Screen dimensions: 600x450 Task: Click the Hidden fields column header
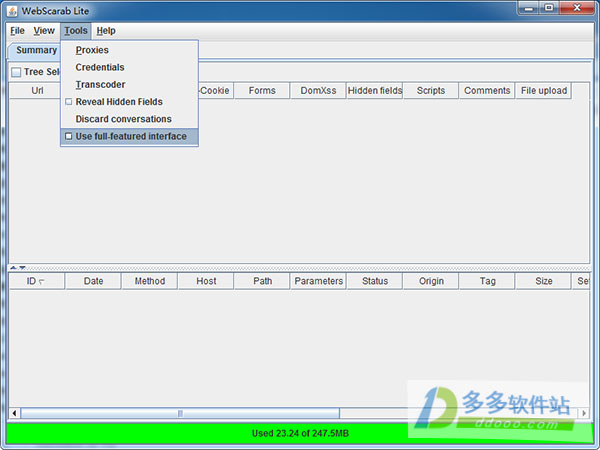coord(375,91)
